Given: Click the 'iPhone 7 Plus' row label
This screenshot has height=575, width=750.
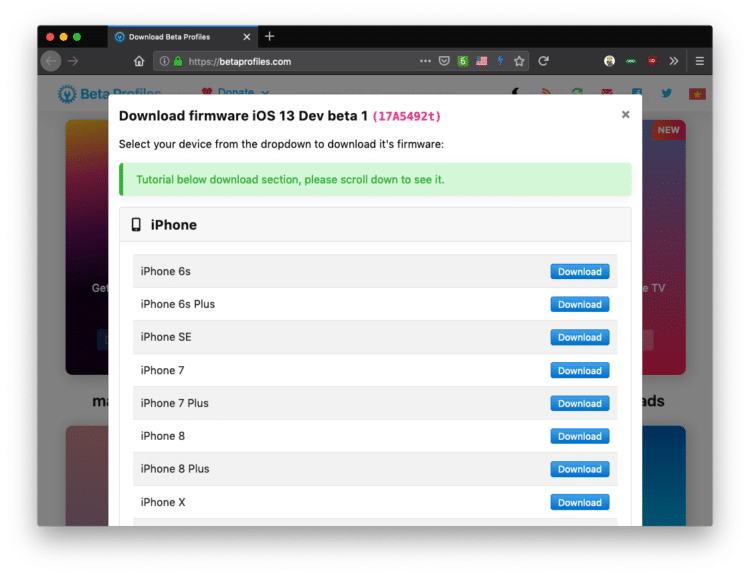Looking at the screenshot, I should (175, 403).
